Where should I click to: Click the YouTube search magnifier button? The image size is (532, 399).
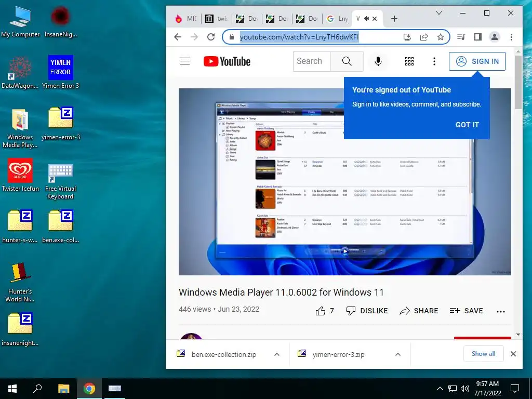[x=347, y=61]
